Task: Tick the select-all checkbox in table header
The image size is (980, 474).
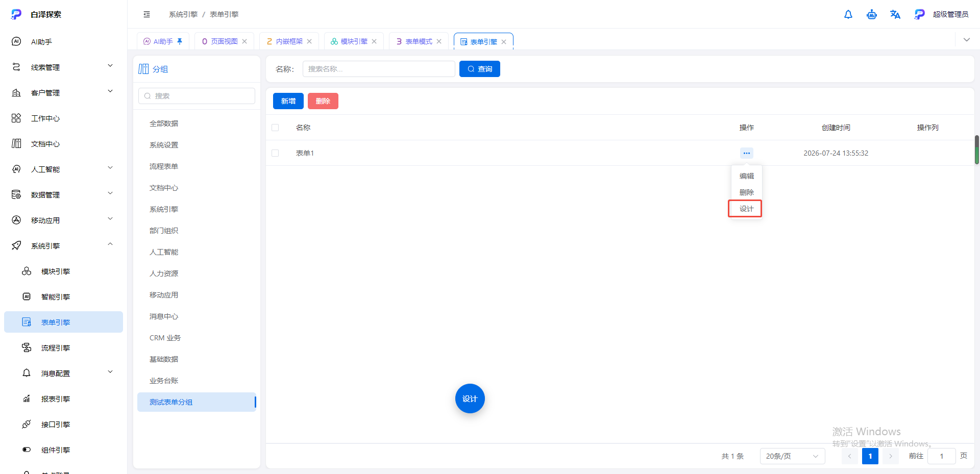Action: tap(275, 128)
